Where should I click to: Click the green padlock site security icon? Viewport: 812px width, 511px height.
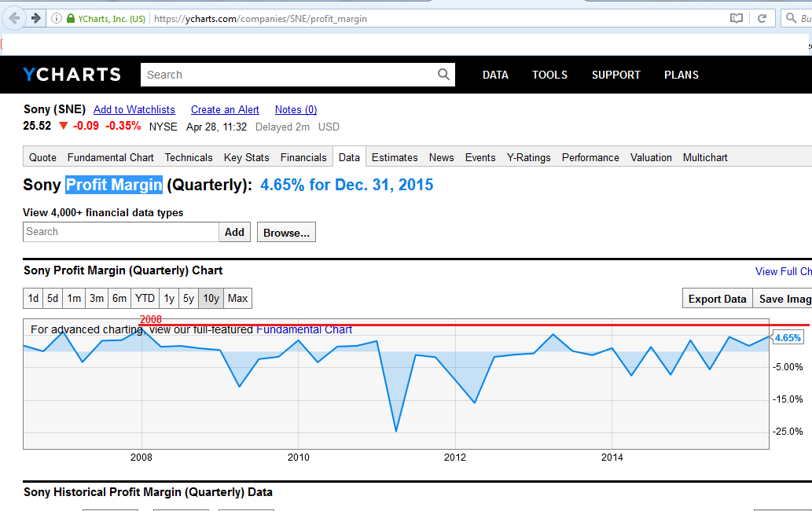point(71,18)
